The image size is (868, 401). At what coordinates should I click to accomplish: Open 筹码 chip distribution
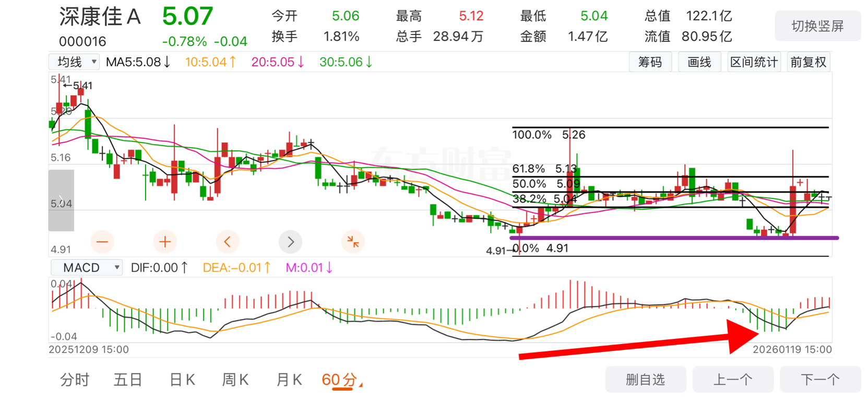[650, 62]
